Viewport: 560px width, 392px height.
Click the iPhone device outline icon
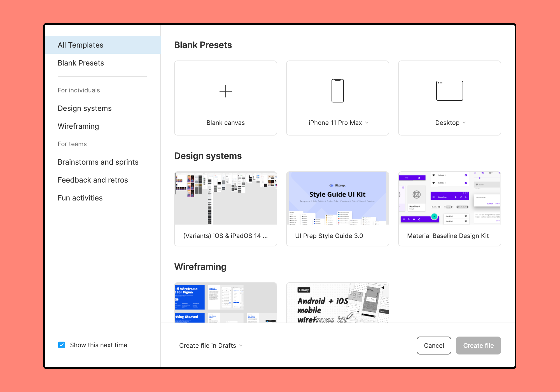coord(337,91)
